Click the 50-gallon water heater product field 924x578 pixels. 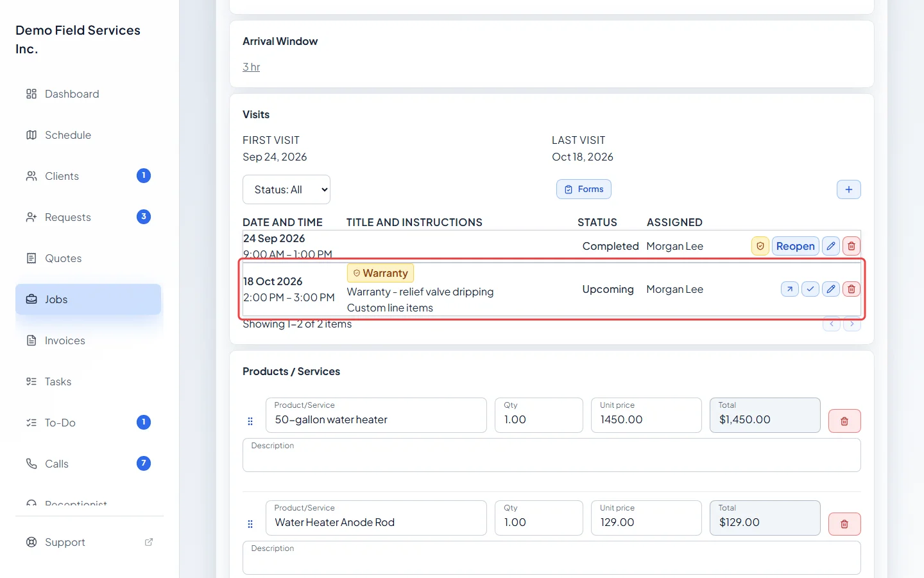click(376, 415)
